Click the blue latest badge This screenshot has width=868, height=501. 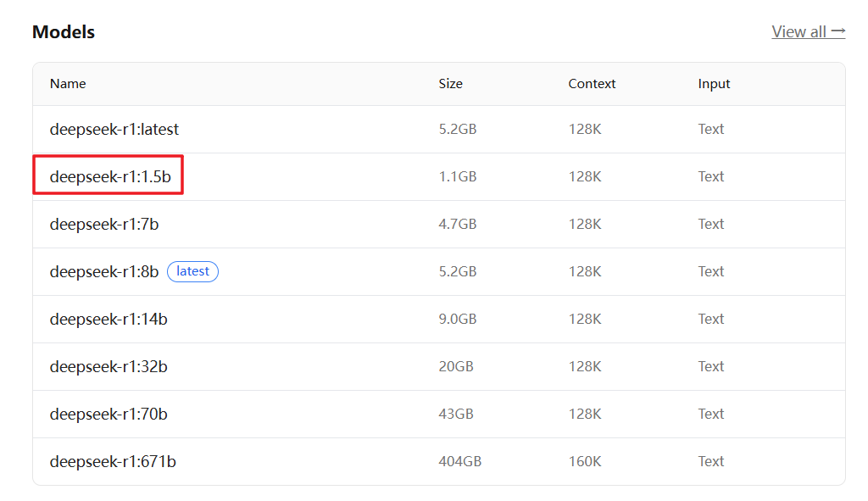[192, 271]
